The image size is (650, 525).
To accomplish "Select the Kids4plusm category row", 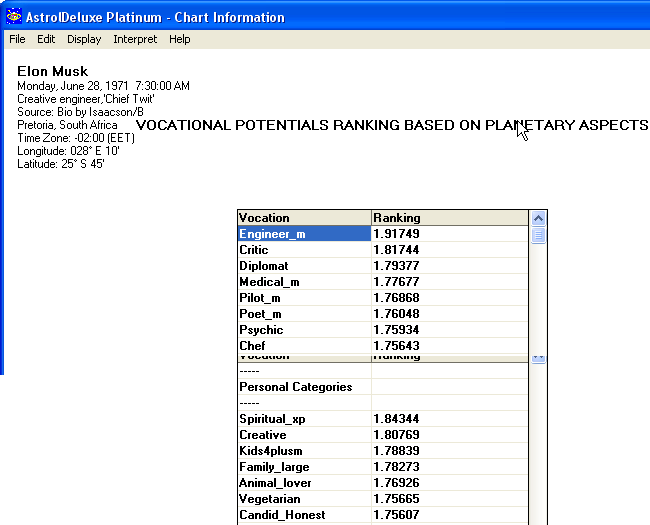I will click(383, 451).
